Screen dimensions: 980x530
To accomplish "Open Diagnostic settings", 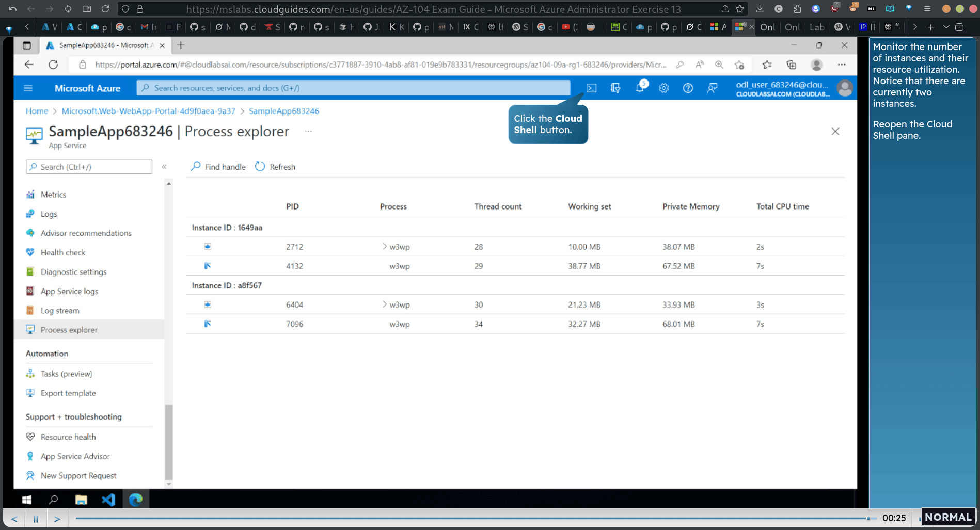I will 73,272.
